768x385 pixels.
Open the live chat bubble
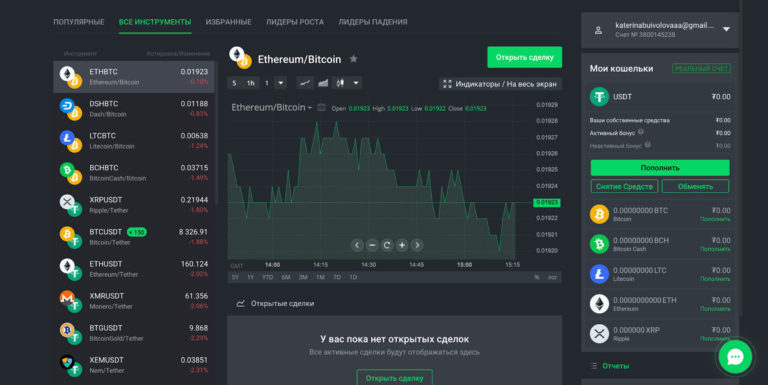coord(735,357)
